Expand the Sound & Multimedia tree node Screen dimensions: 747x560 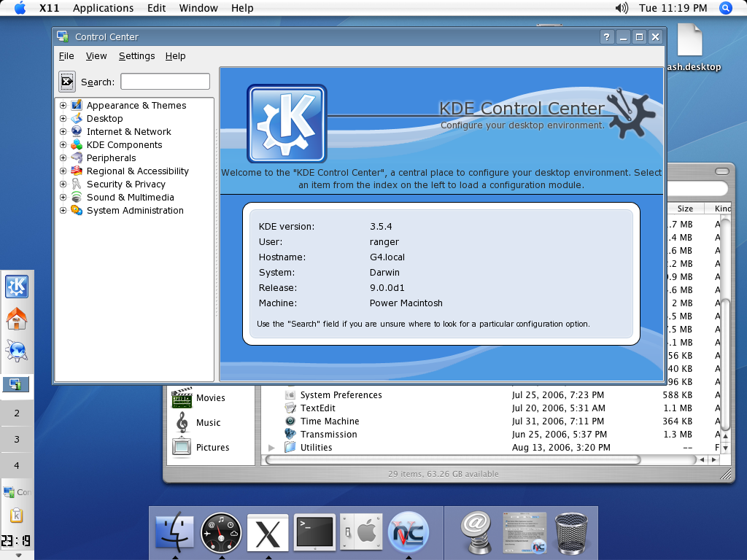63,197
